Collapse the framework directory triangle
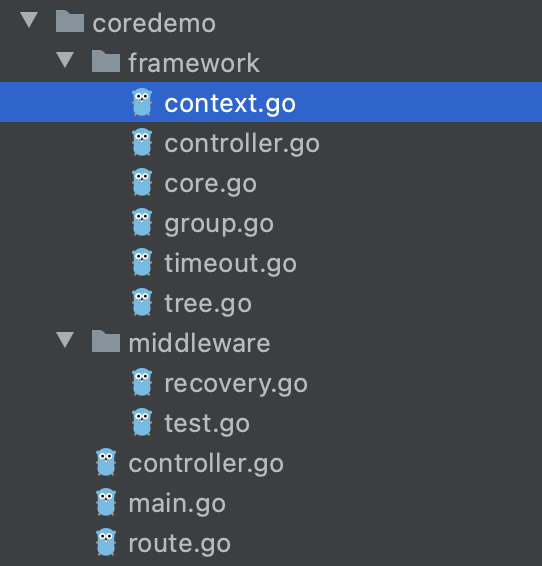Viewport: 542px width, 566px height. tap(65, 60)
